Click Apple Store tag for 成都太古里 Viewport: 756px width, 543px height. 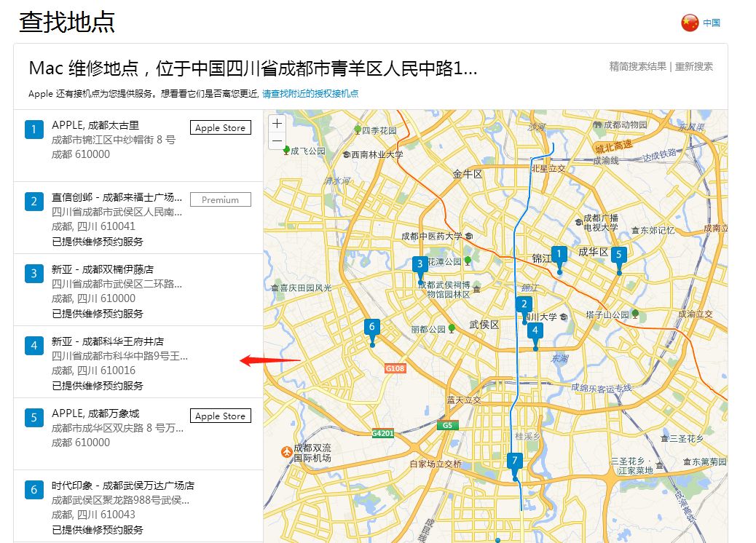coord(221,127)
